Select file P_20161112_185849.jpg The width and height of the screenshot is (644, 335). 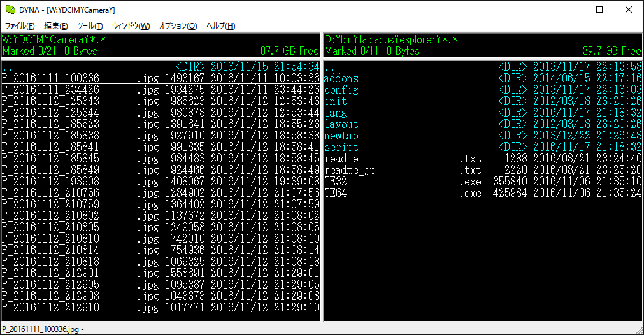(x=161, y=170)
